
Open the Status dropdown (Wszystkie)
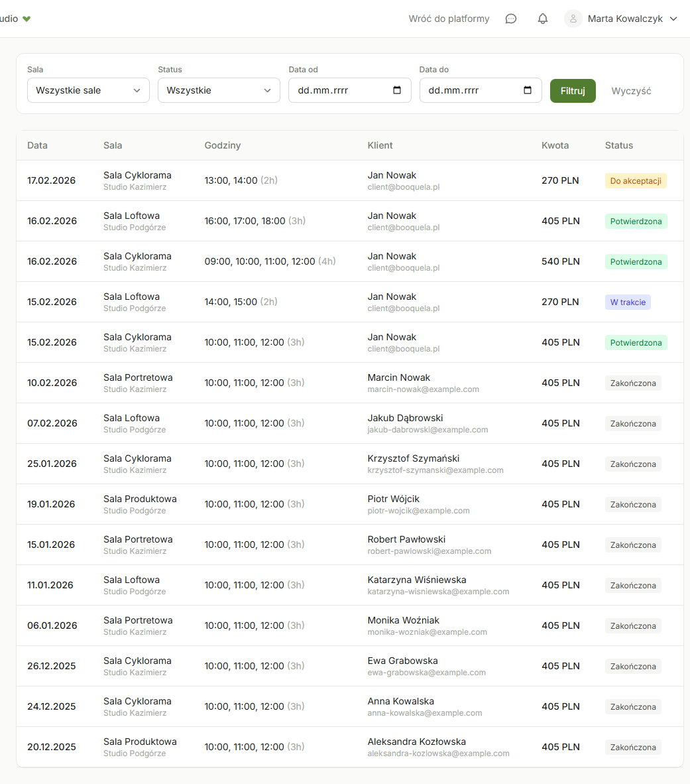click(x=219, y=90)
